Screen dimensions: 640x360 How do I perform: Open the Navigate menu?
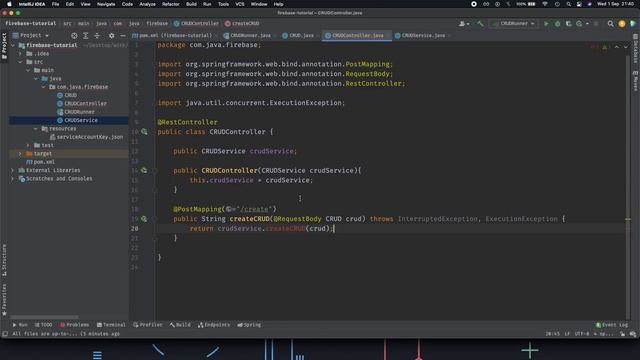point(106,4)
